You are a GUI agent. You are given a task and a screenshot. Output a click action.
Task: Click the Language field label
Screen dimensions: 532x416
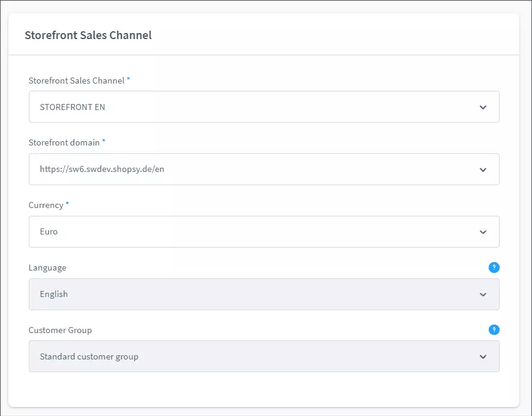[x=47, y=268]
